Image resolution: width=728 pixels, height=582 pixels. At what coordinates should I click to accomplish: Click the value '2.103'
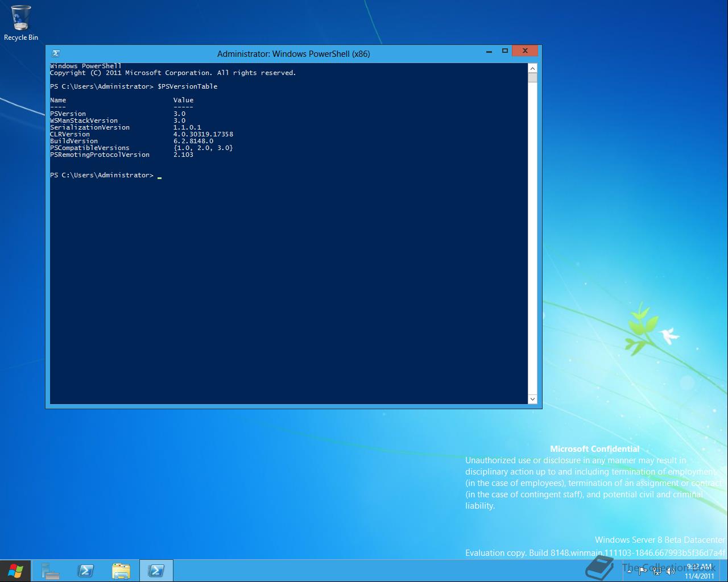(183, 155)
